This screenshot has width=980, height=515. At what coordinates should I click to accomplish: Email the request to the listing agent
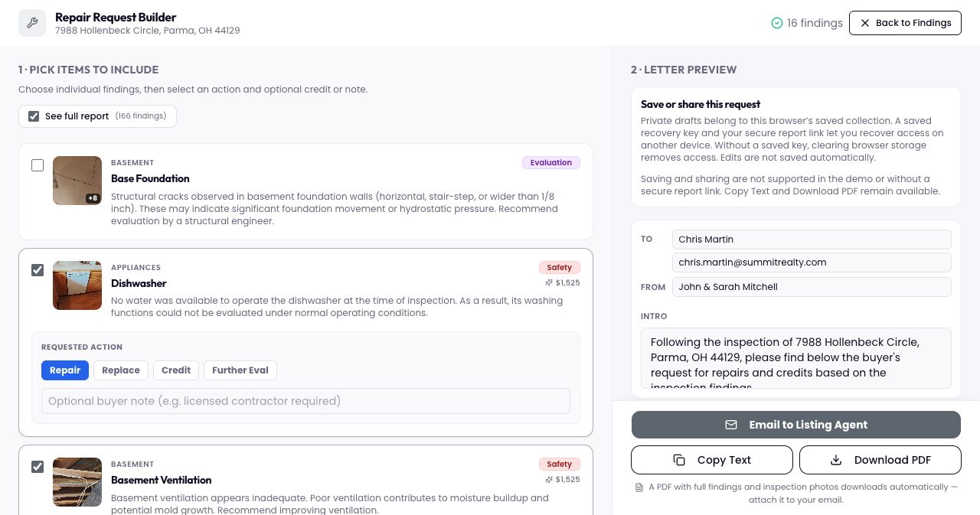796,425
